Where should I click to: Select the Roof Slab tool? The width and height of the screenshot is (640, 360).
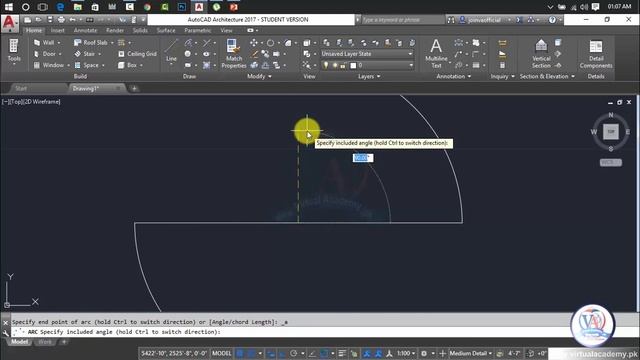[x=91, y=42]
